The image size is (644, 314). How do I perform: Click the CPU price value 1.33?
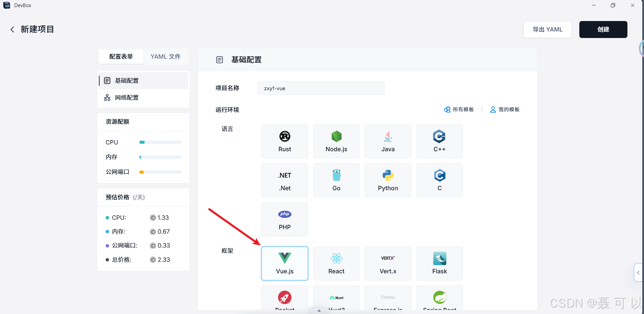click(x=163, y=218)
